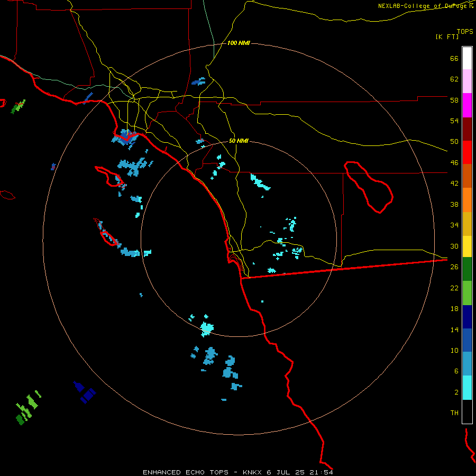Pick the magenta legend color block
The height and width of the screenshot is (476, 476).
(x=467, y=105)
